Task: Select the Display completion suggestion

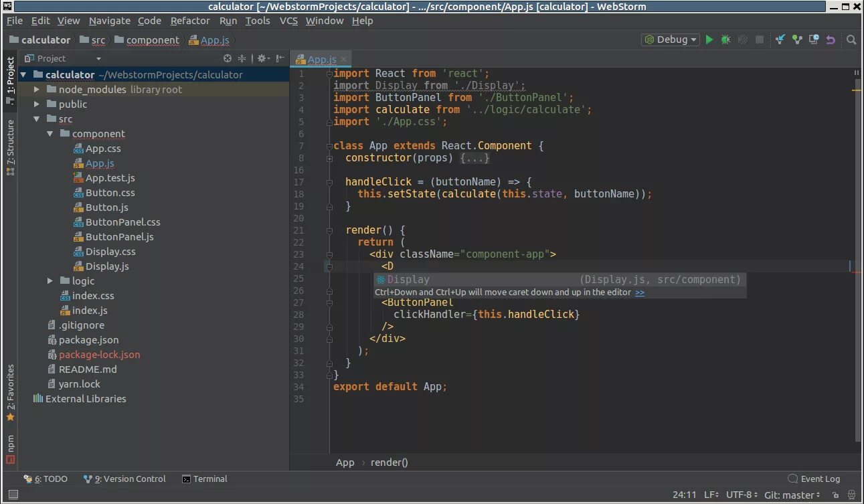Action: pyautogui.click(x=559, y=280)
